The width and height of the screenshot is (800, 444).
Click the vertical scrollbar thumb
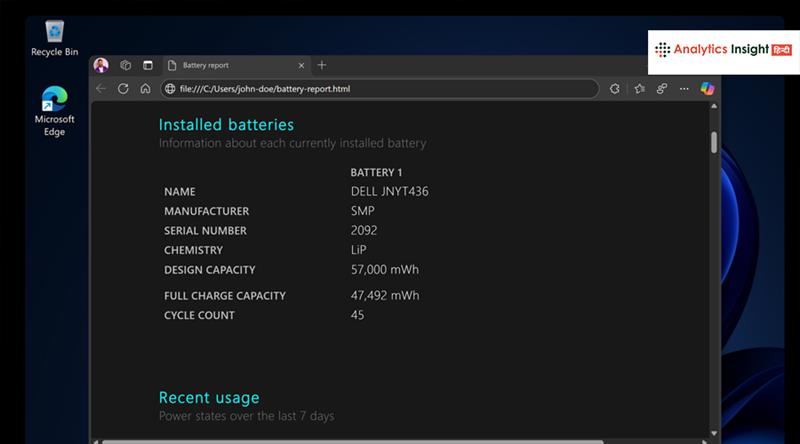[714, 141]
